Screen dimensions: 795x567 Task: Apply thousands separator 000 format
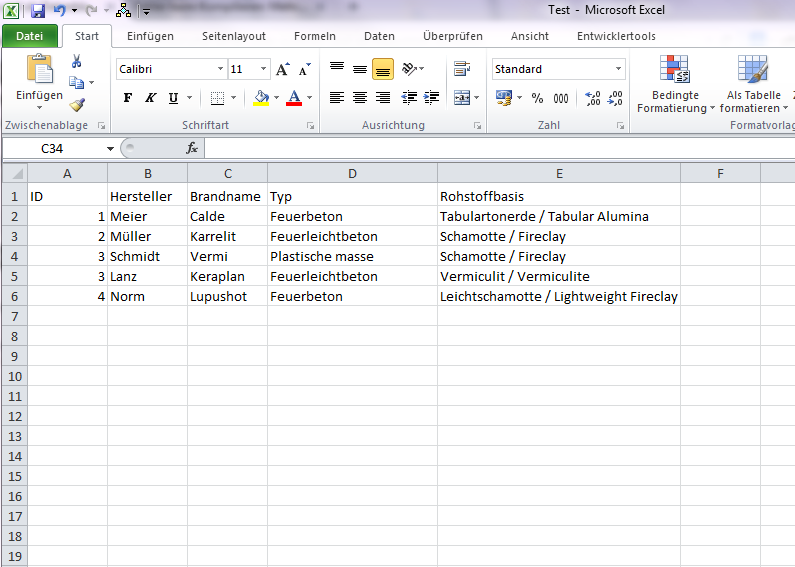click(x=561, y=98)
